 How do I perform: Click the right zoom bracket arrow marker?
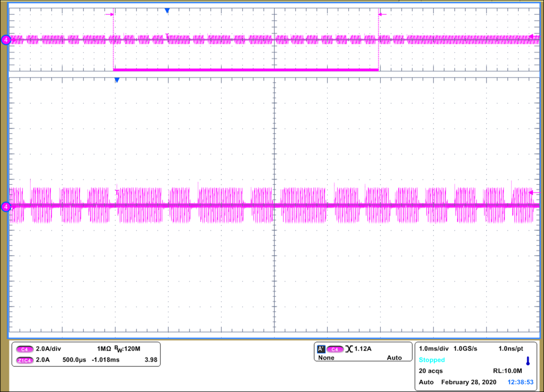tap(383, 15)
